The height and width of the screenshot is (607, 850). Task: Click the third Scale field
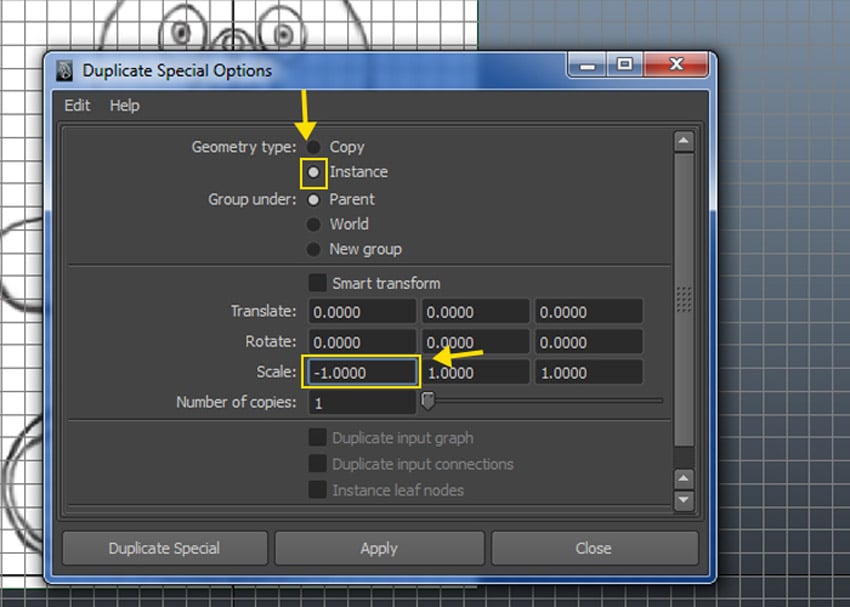click(x=589, y=372)
